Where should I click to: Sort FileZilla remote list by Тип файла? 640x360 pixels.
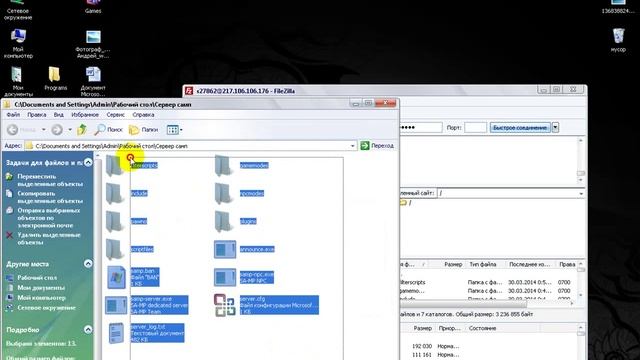[483, 264]
